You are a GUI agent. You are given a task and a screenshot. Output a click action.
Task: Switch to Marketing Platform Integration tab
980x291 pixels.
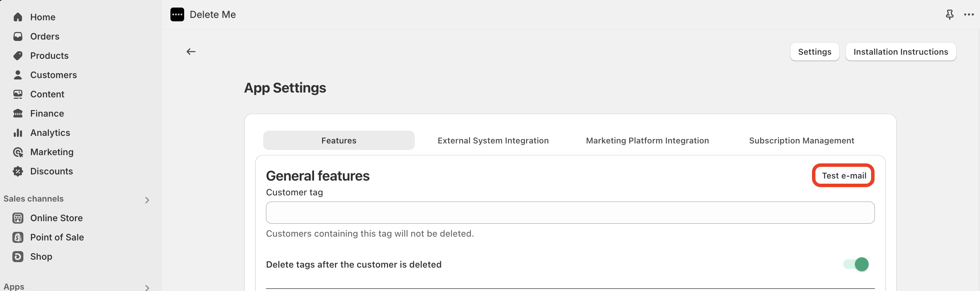647,140
